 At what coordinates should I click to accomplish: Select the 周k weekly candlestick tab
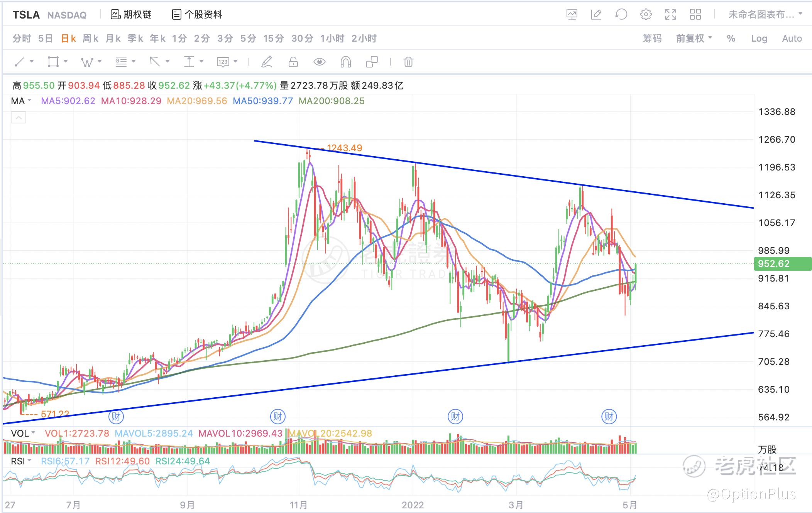point(91,39)
